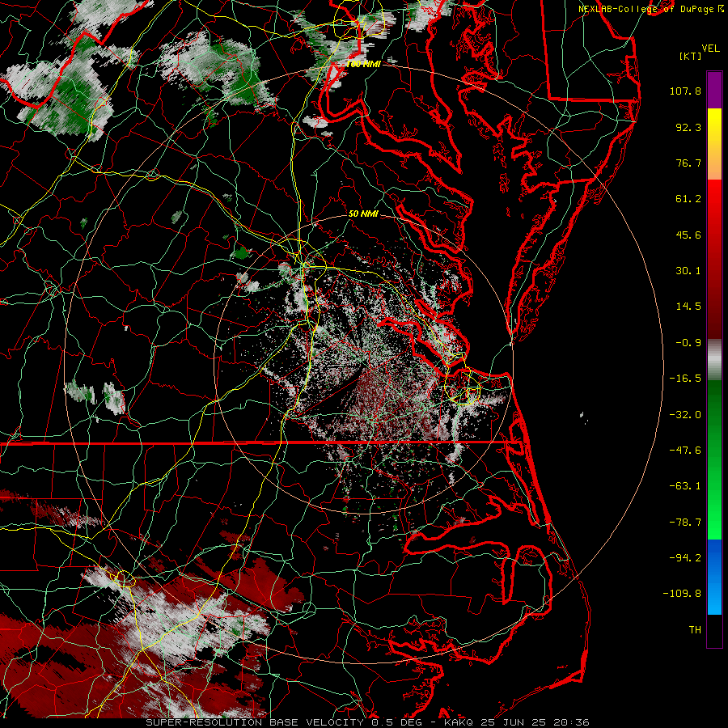
Task: Click the [KT] units label
Action: (x=691, y=56)
